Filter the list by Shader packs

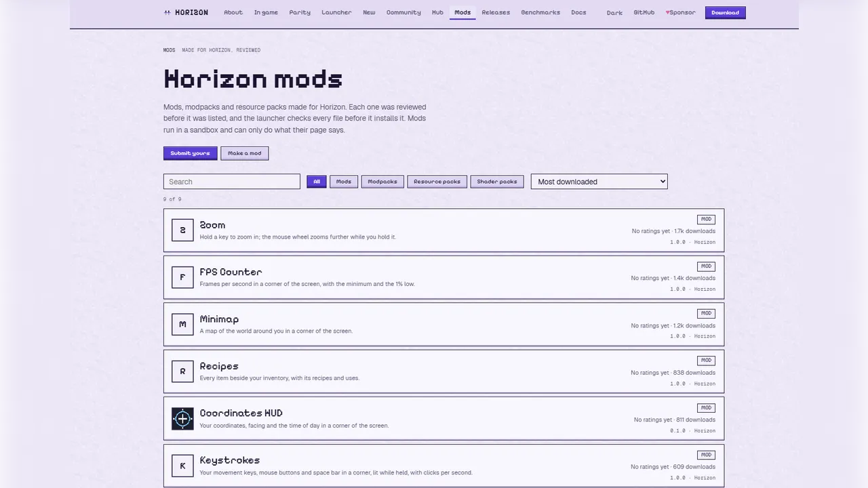click(497, 182)
